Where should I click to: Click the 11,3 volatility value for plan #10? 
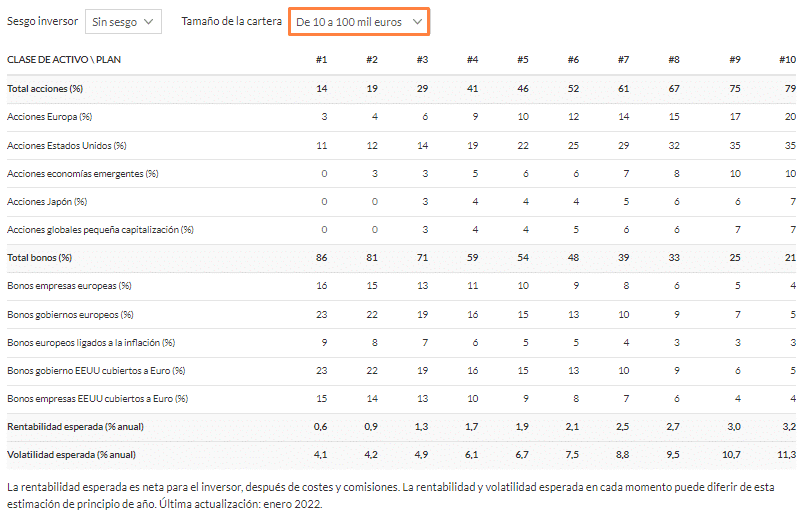coord(787,455)
